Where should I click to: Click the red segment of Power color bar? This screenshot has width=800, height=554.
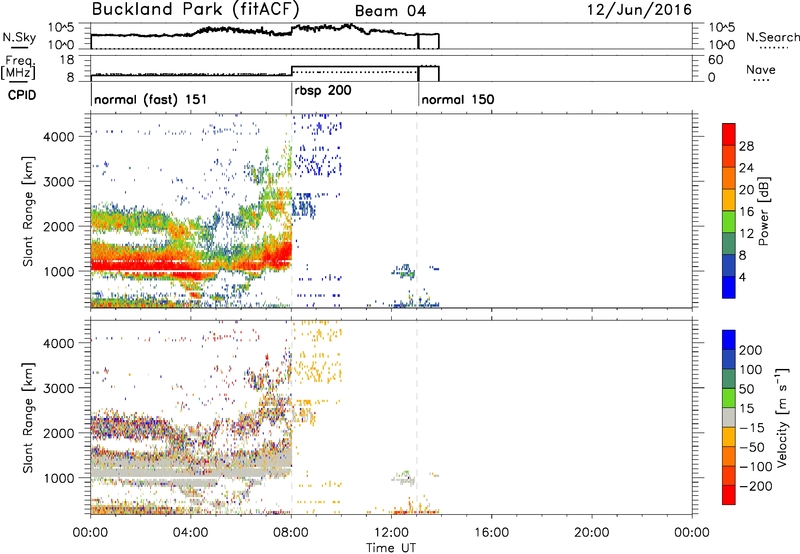[x=729, y=134]
